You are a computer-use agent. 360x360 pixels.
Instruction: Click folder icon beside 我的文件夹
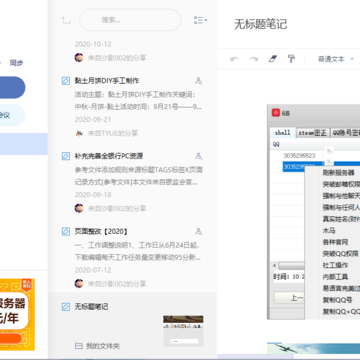coord(79,346)
